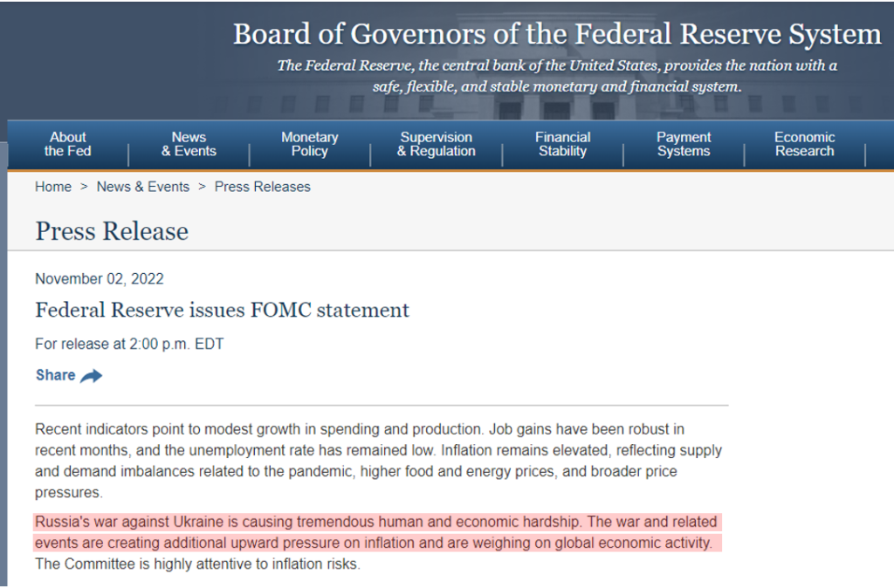
Task: Open the News & Events menu
Action: [x=189, y=144]
